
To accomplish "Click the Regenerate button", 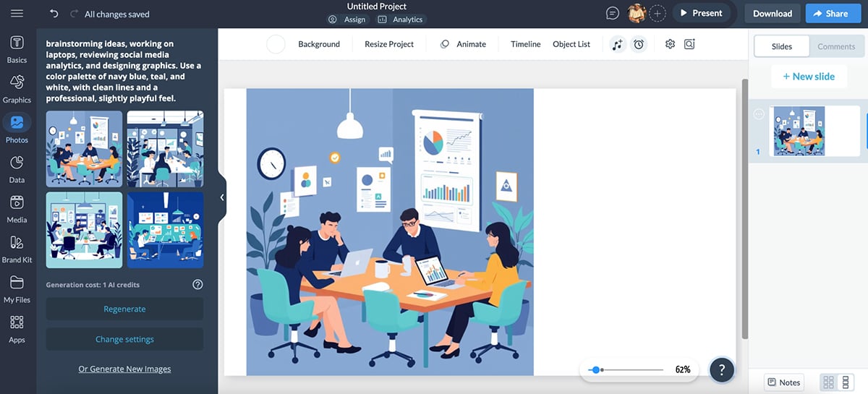I will 124,309.
